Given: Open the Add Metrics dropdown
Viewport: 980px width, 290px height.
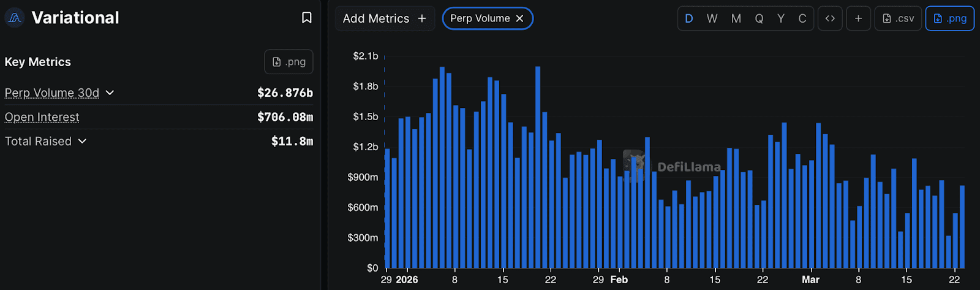Looking at the screenshot, I should (384, 18).
